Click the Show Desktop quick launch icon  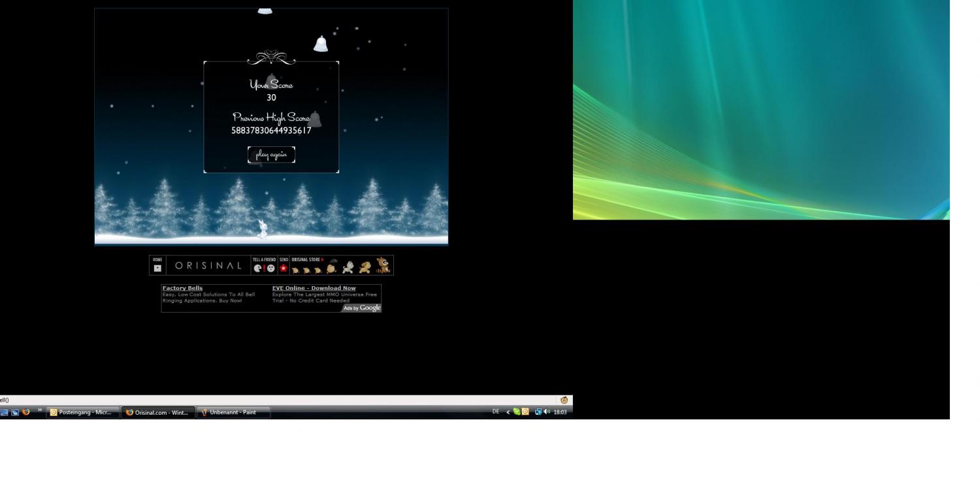[5, 412]
